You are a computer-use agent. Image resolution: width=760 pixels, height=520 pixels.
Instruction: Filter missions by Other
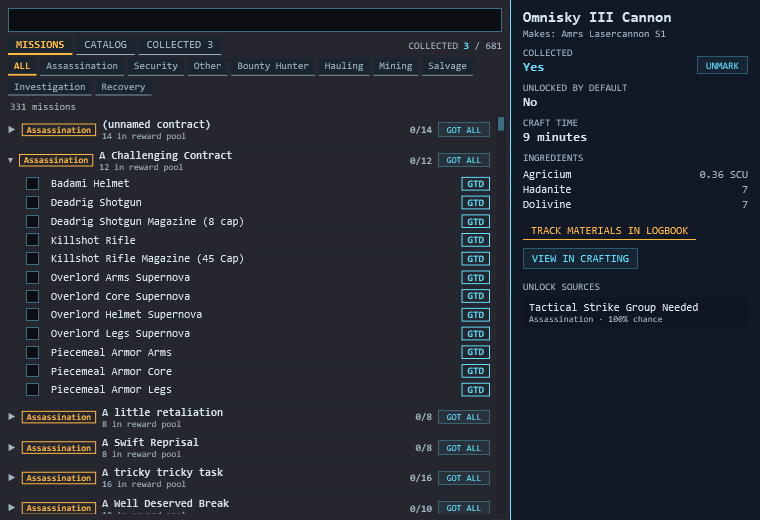tap(207, 66)
